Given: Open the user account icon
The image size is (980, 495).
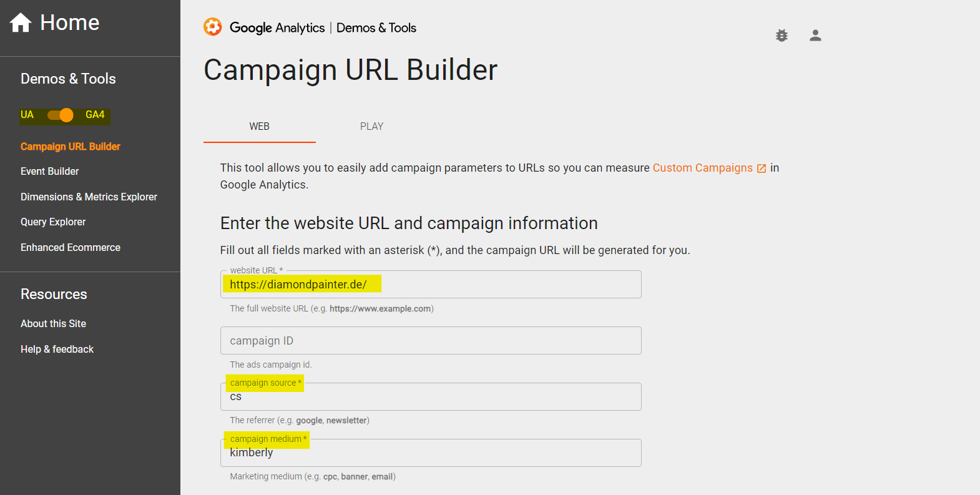Looking at the screenshot, I should 815,36.
